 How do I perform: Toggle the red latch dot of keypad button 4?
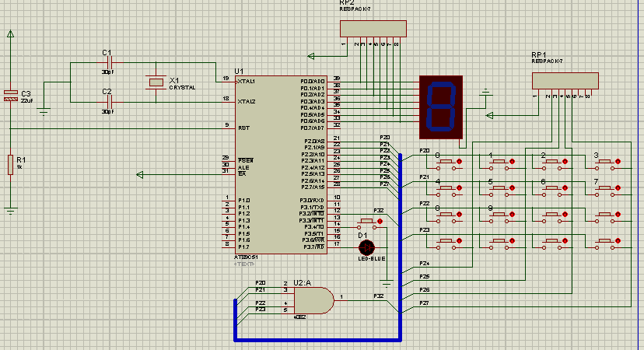pos(459,187)
